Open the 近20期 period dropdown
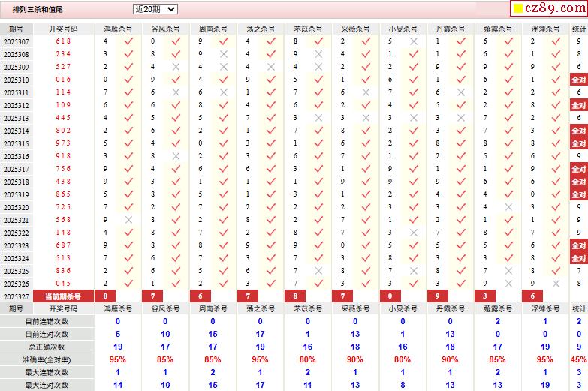 [155, 9]
